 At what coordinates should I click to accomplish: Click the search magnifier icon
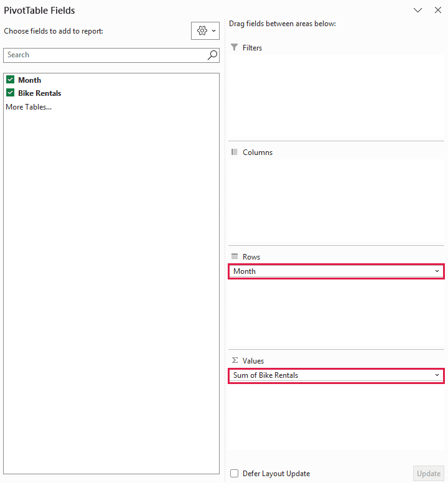212,55
